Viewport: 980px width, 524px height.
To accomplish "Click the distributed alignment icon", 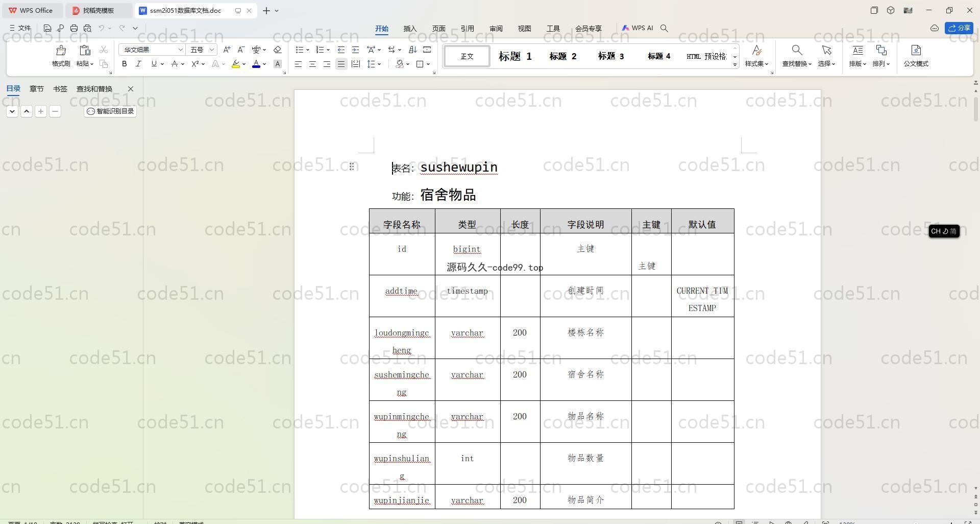I will [x=355, y=64].
